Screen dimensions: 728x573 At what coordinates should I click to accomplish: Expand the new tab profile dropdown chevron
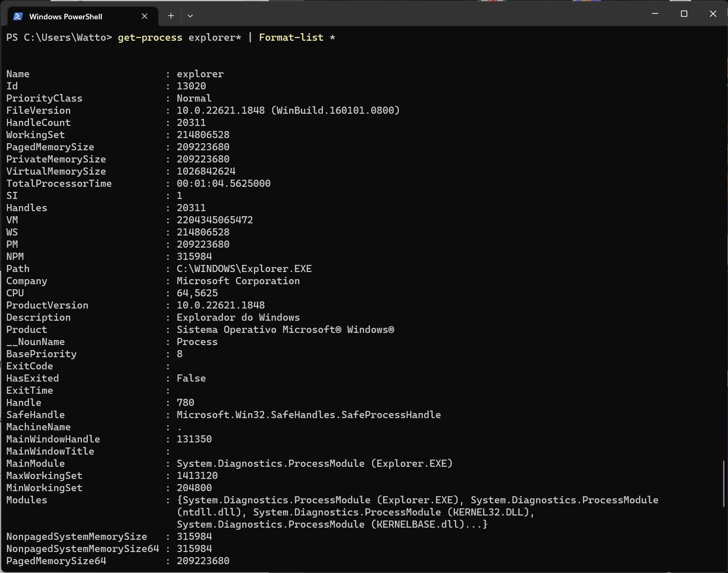coord(190,16)
